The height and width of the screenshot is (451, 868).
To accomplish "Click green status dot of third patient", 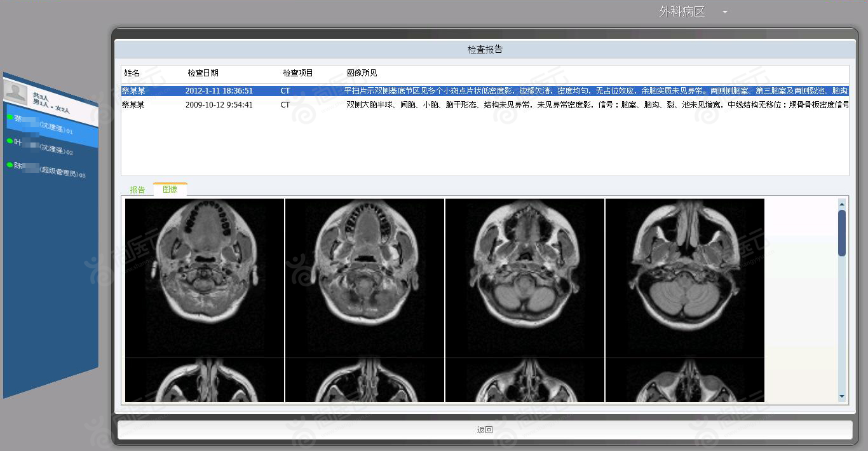I will (10, 165).
